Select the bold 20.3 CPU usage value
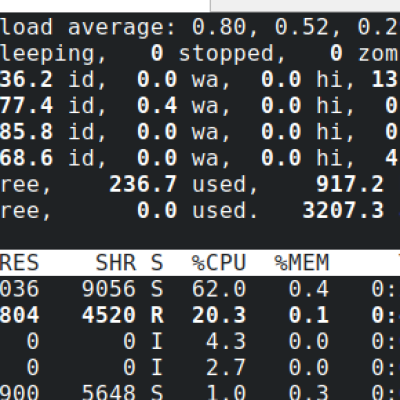400x400 pixels. [219, 315]
